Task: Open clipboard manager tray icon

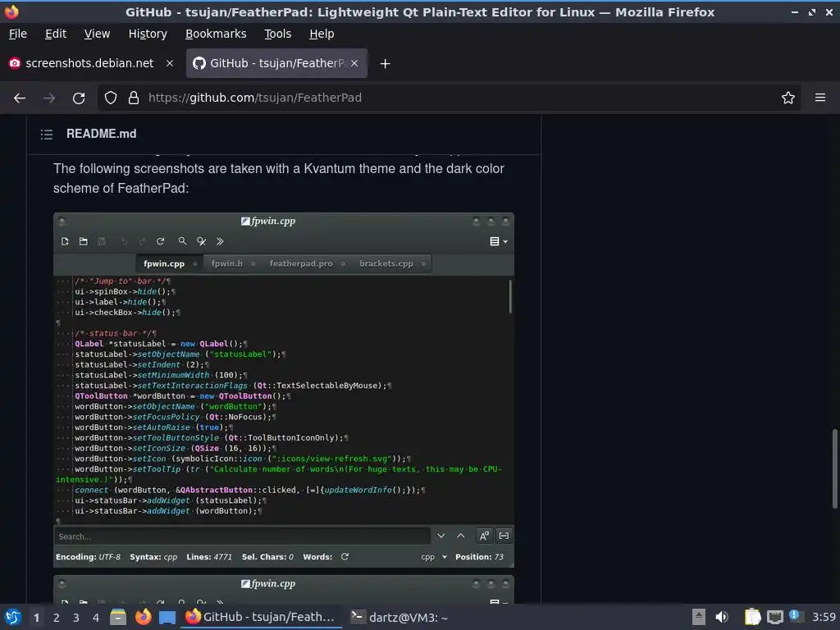Action: (753, 617)
